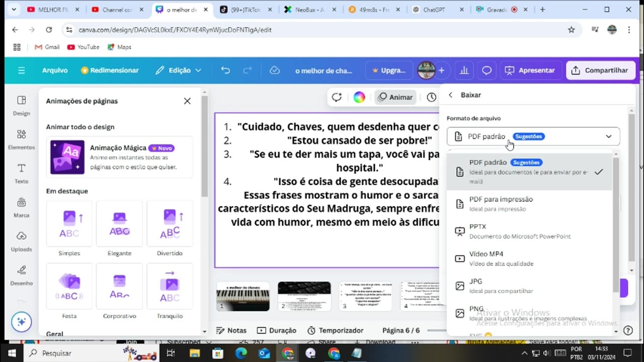Select PDF para impressão format
Viewport: 644px width, 362px height.
(529, 204)
